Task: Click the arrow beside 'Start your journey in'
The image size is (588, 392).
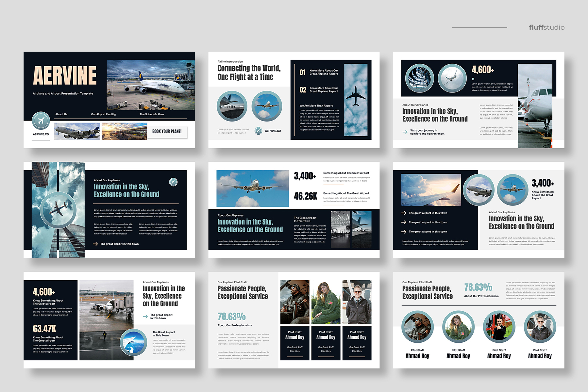Action: [x=405, y=132]
